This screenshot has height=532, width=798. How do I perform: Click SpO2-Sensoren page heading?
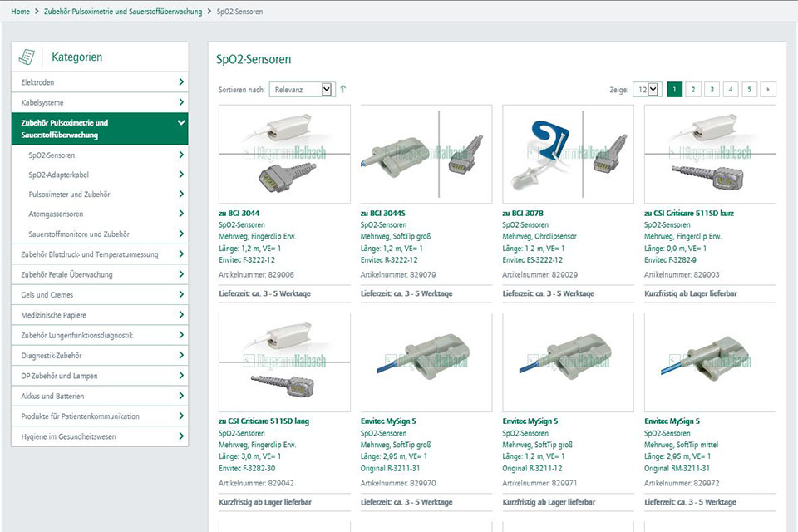[254, 59]
